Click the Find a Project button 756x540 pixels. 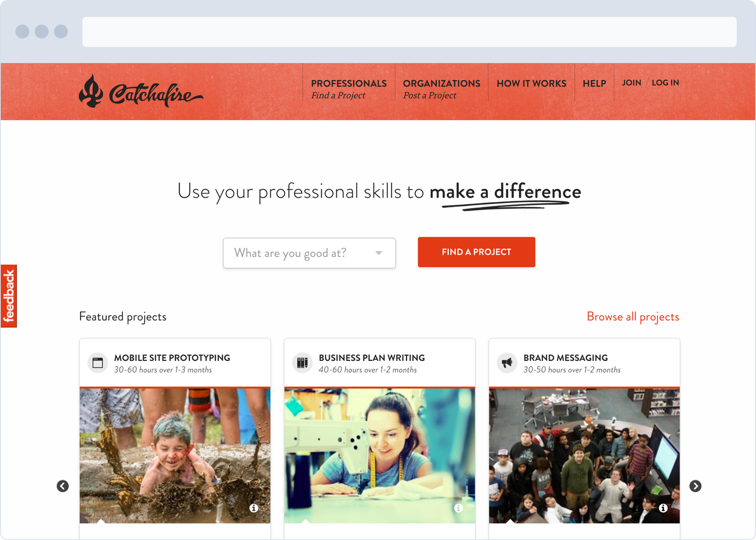tap(476, 252)
